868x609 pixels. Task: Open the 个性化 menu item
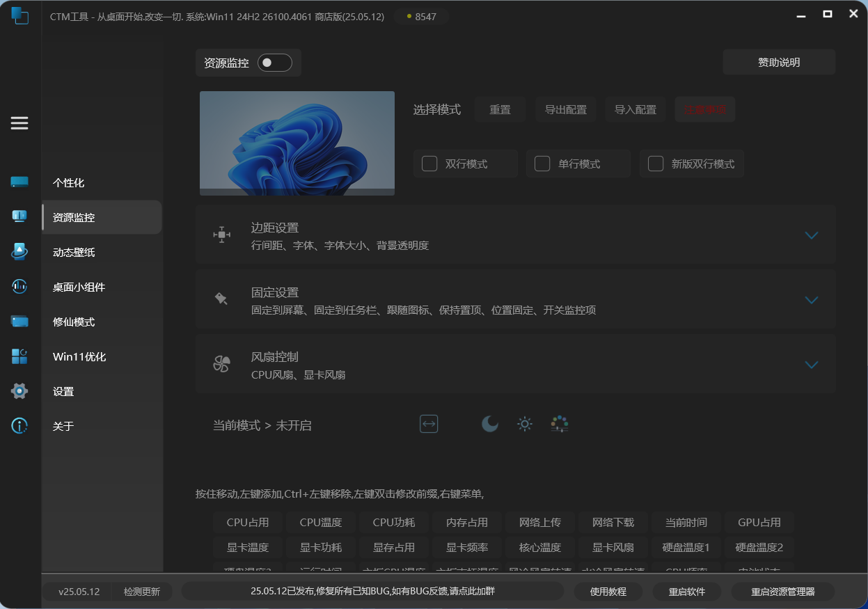[x=102, y=182]
